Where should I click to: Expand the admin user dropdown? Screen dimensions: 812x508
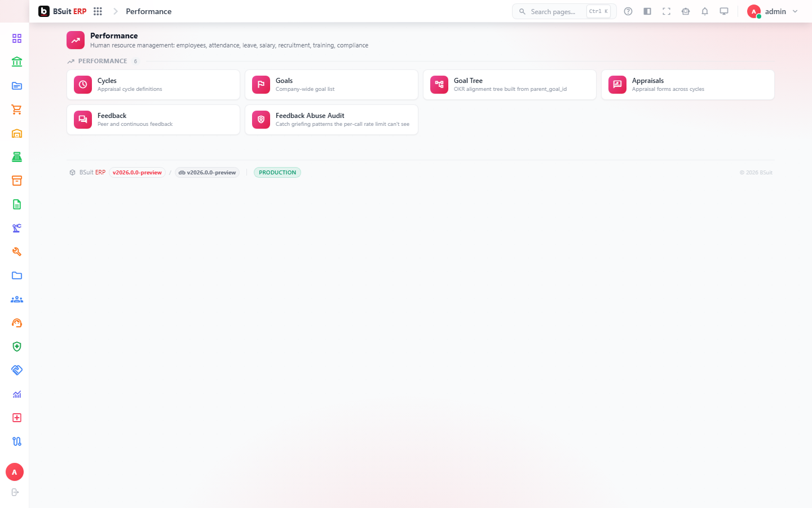click(x=773, y=11)
